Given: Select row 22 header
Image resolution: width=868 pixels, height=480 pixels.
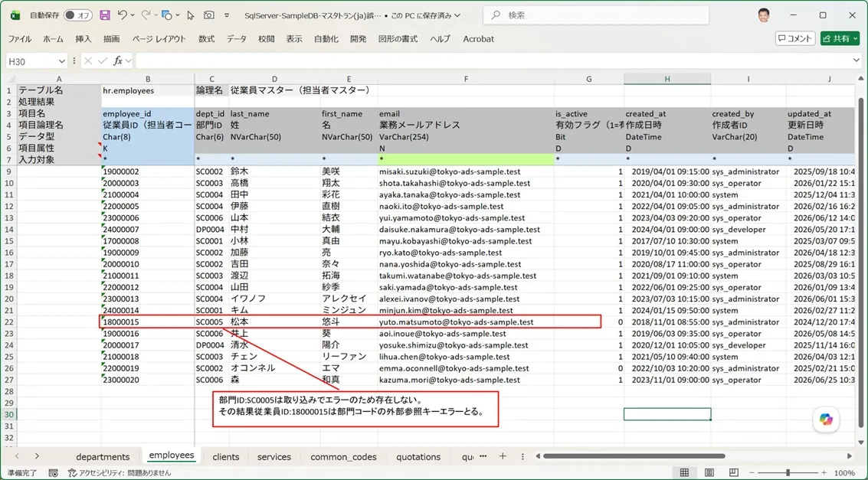Looking at the screenshot, I should coord(9,322).
